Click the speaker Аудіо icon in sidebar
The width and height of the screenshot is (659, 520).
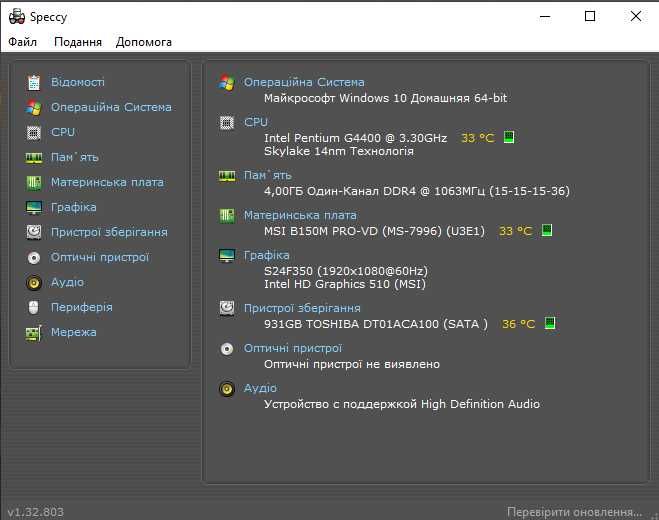pyautogui.click(x=34, y=282)
